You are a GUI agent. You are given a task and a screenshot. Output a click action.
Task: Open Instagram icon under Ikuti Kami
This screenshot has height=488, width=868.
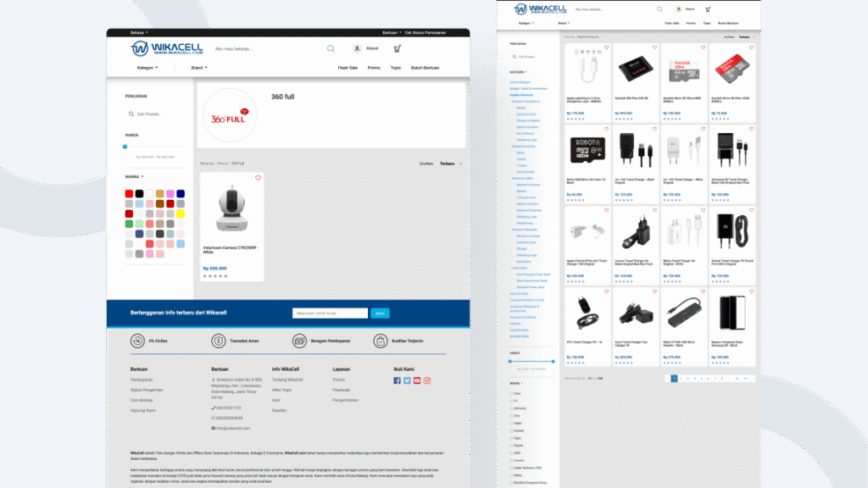(x=427, y=380)
